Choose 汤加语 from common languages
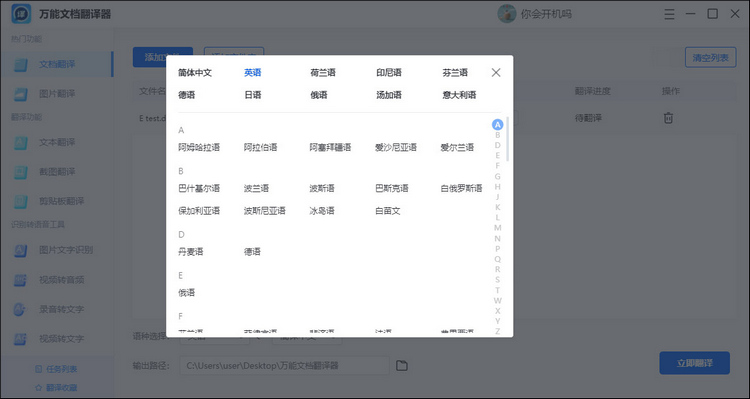The image size is (750, 399). [389, 95]
